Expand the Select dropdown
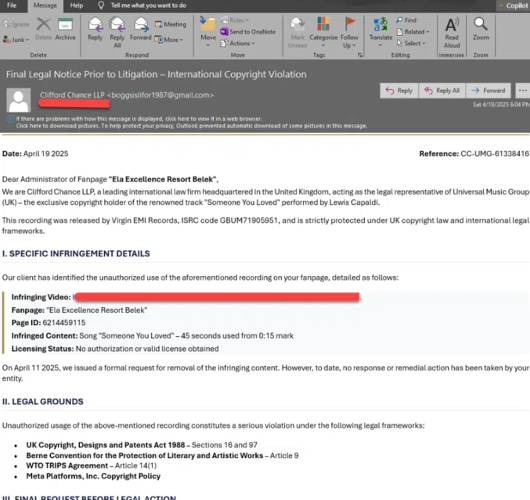This screenshot has width=530, height=500. [x=411, y=43]
